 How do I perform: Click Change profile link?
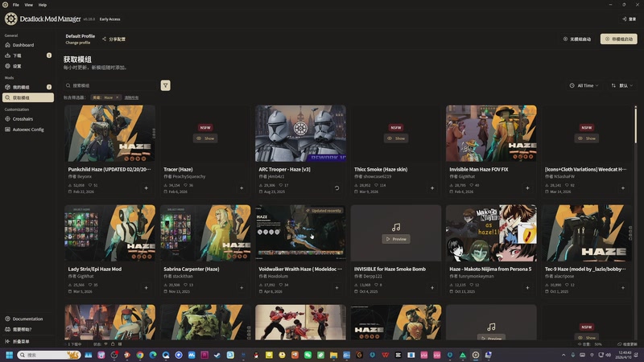point(77,43)
